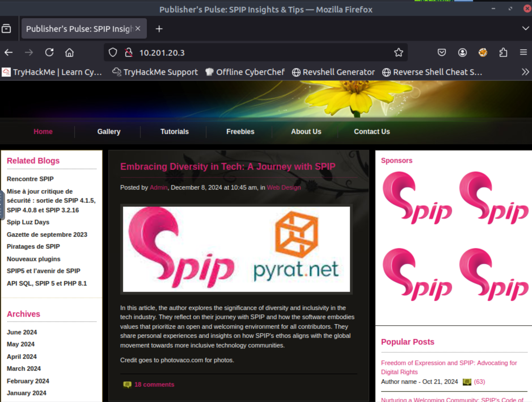This screenshot has width=532, height=402.
Task: Open the May 2024 archive
Action: pyautogui.click(x=21, y=344)
